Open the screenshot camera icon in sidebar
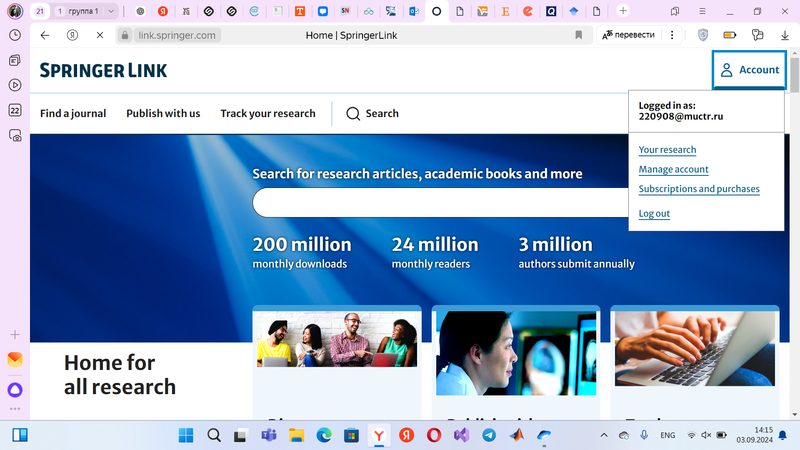 [x=15, y=135]
